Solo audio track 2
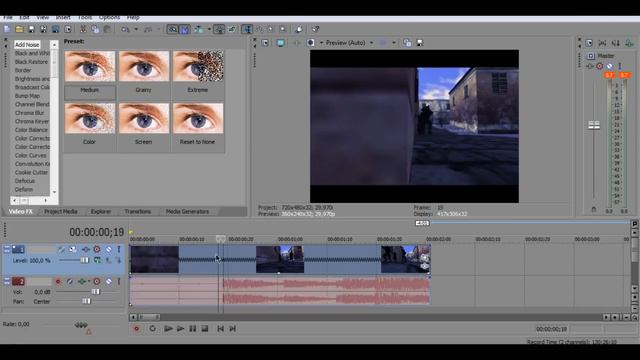640x360 pixels. [119, 281]
